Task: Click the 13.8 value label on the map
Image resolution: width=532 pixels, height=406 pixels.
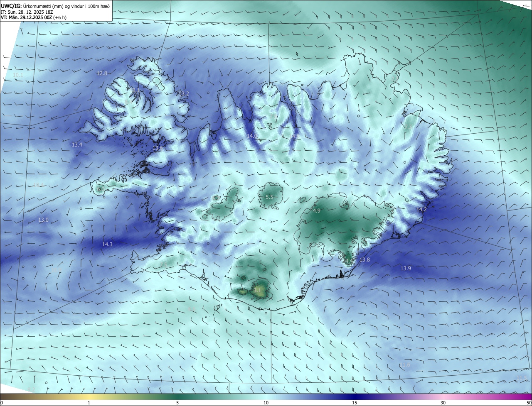Action: pyautogui.click(x=365, y=260)
